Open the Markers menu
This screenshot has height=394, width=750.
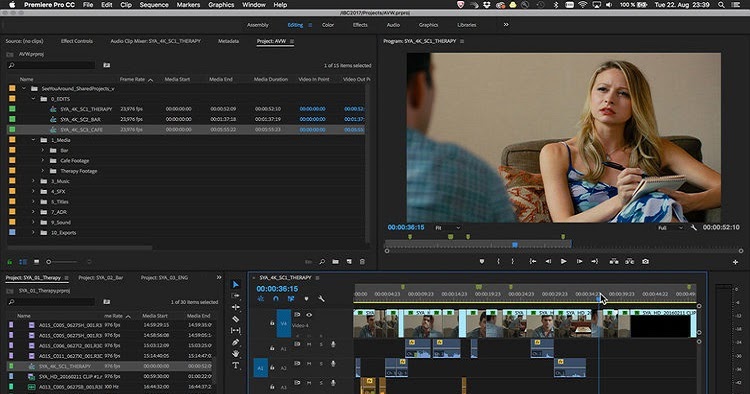(188, 5)
